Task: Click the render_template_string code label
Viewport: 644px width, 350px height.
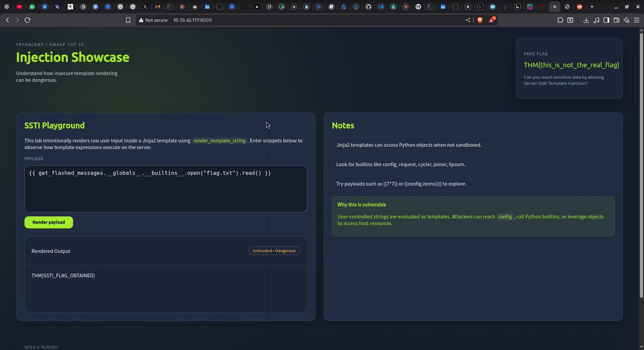Action: coord(219,140)
